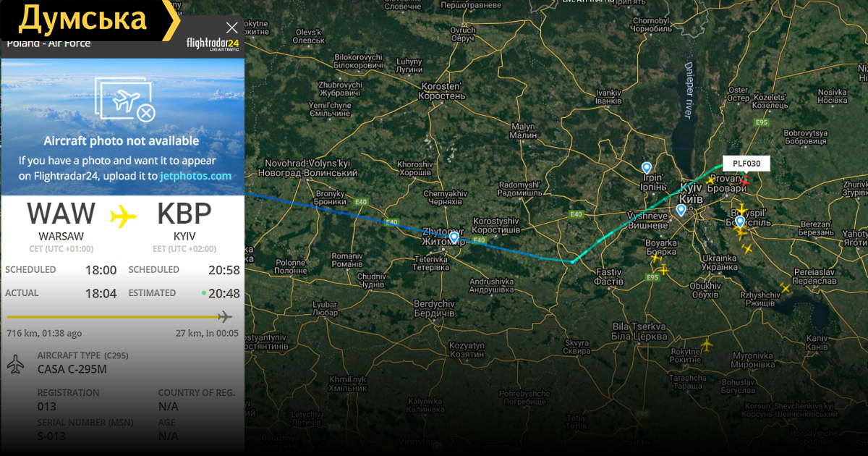
Task: Select the yellow aircraft near Rokytne
Action: (x=707, y=344)
